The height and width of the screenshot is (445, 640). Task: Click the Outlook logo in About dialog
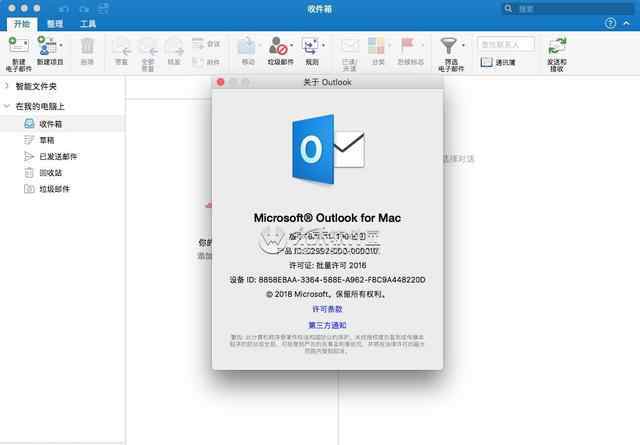(328, 149)
